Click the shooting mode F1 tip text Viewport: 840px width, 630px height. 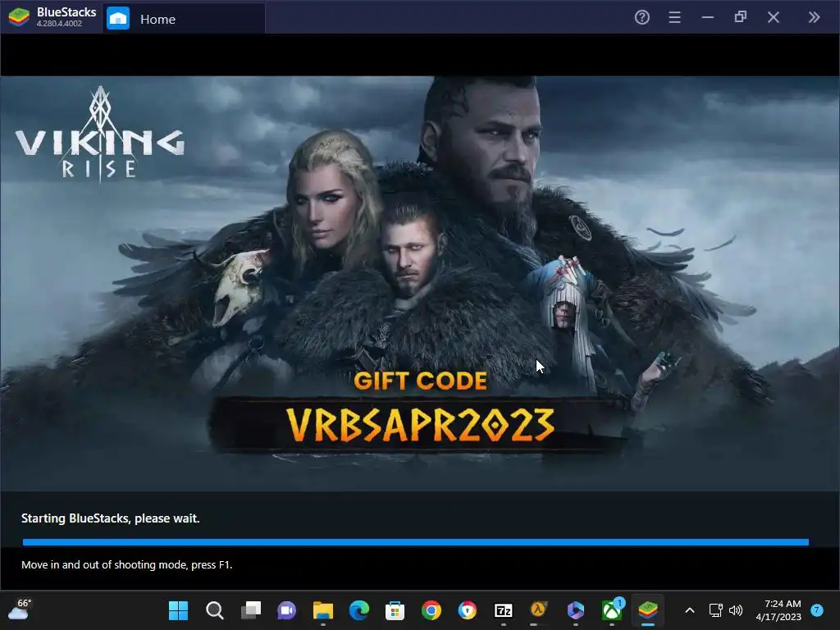click(x=127, y=564)
